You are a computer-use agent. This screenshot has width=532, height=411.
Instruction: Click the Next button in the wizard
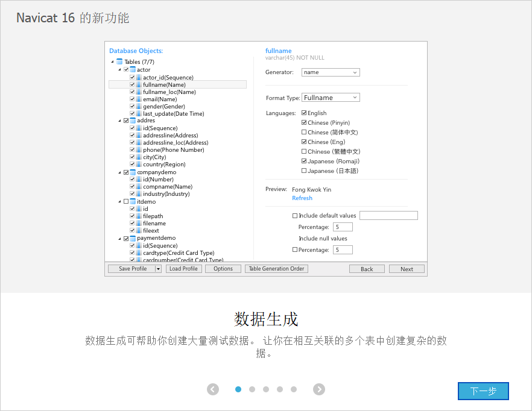(407, 269)
